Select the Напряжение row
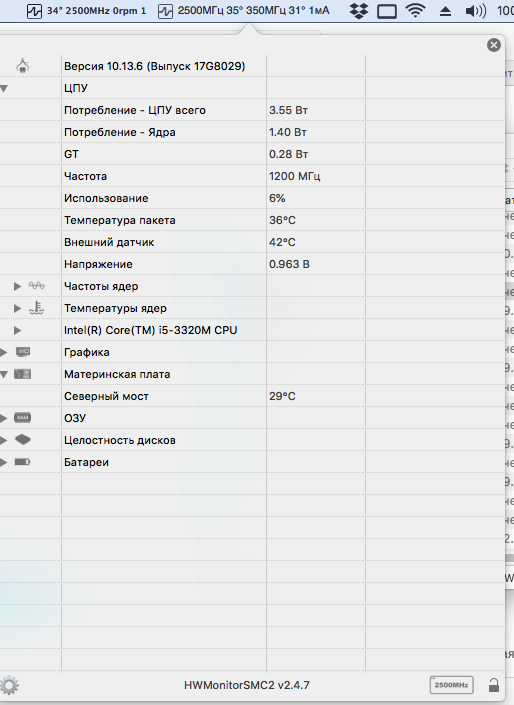This screenshot has height=705, width=514. (252, 264)
